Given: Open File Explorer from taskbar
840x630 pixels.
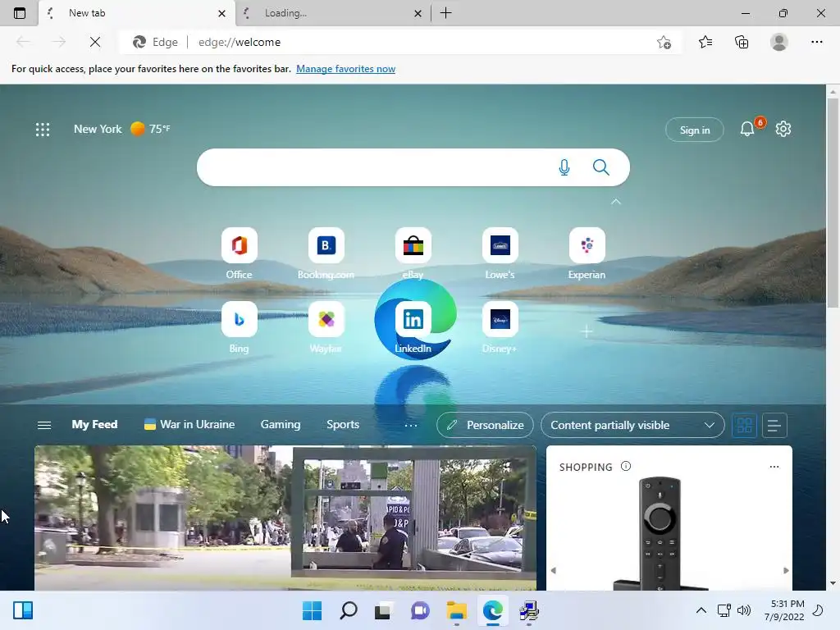Looking at the screenshot, I should 456,610.
